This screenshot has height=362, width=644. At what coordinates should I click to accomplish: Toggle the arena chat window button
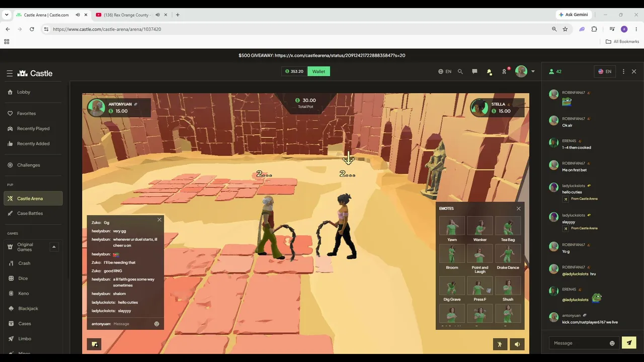pyautogui.click(x=94, y=344)
